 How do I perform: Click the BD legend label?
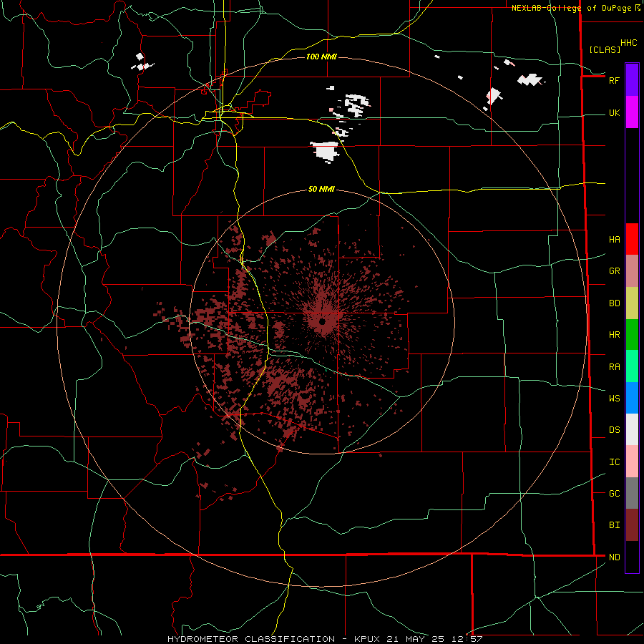(614, 303)
